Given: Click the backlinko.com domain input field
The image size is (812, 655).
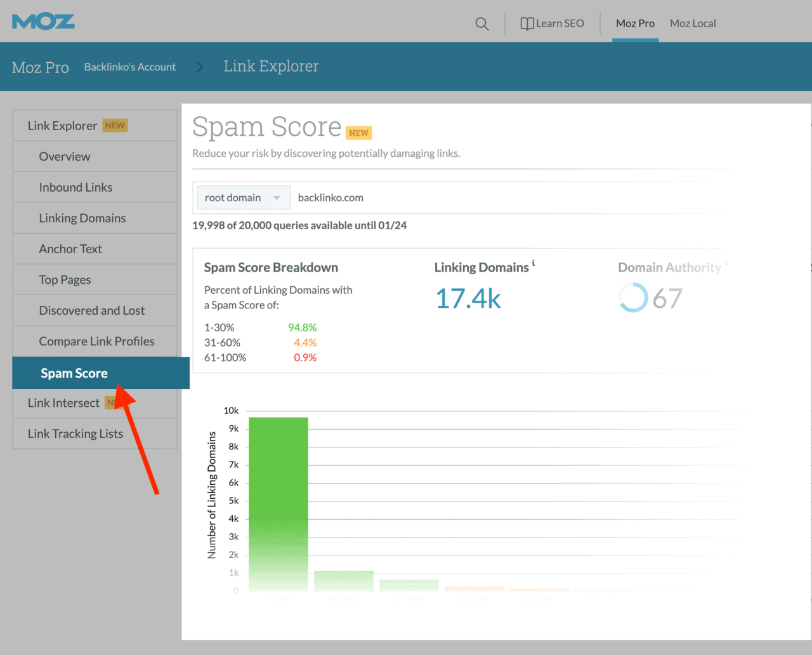Looking at the screenshot, I should 331,197.
